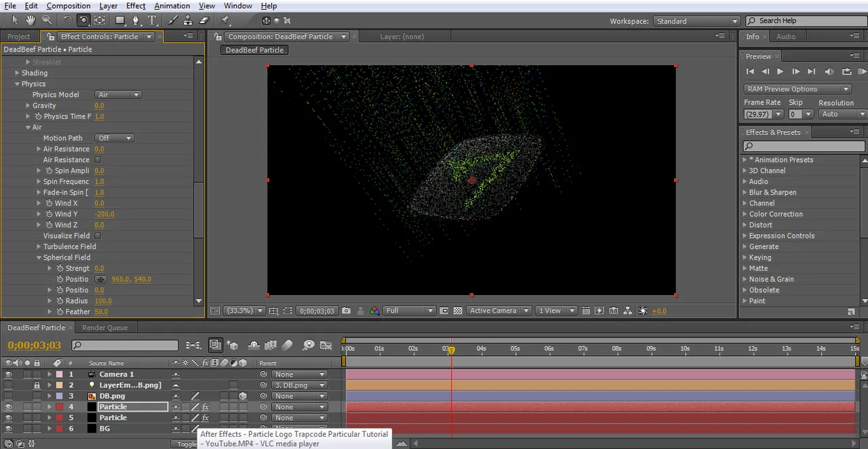Switch to the Project tab

click(19, 37)
